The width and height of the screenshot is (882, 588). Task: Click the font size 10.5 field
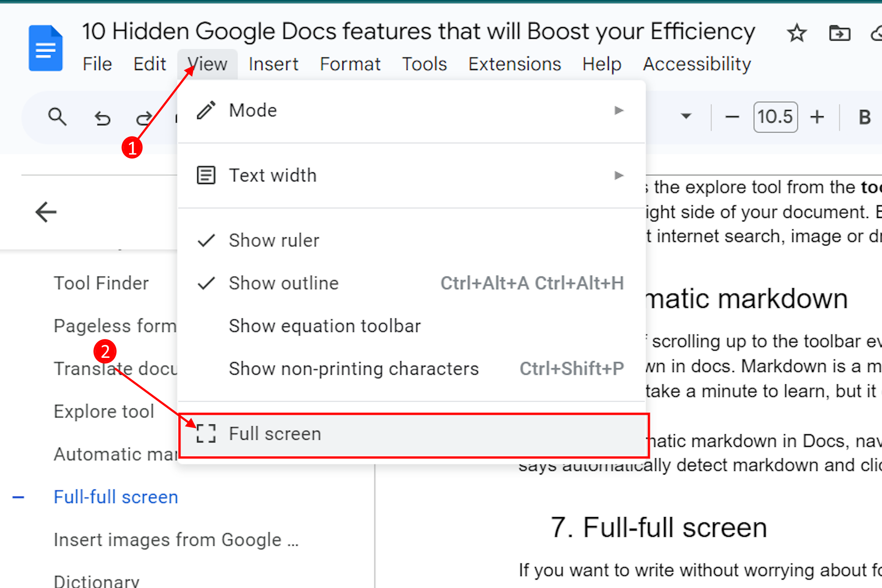pyautogui.click(x=775, y=117)
